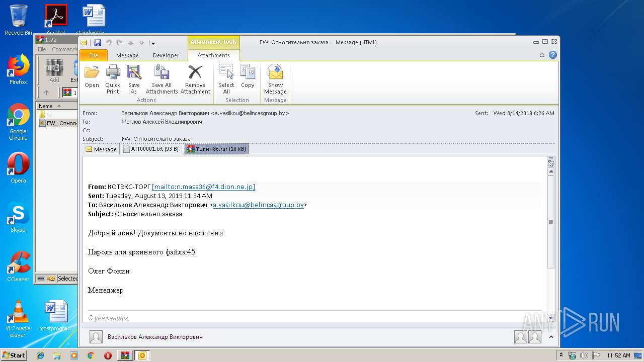
Task: Click Васильков contact photo in People Pane
Action: point(96,337)
